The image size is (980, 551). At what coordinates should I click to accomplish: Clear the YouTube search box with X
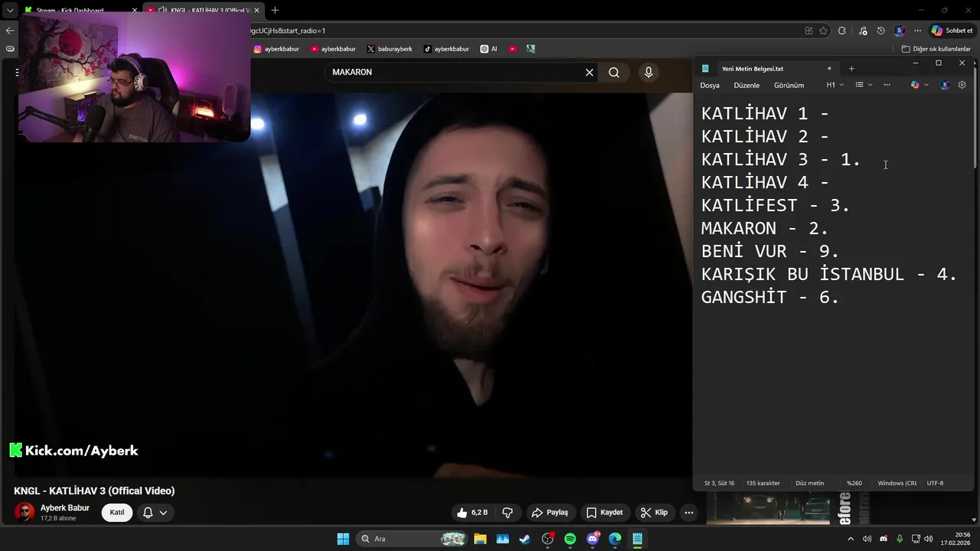coord(590,72)
